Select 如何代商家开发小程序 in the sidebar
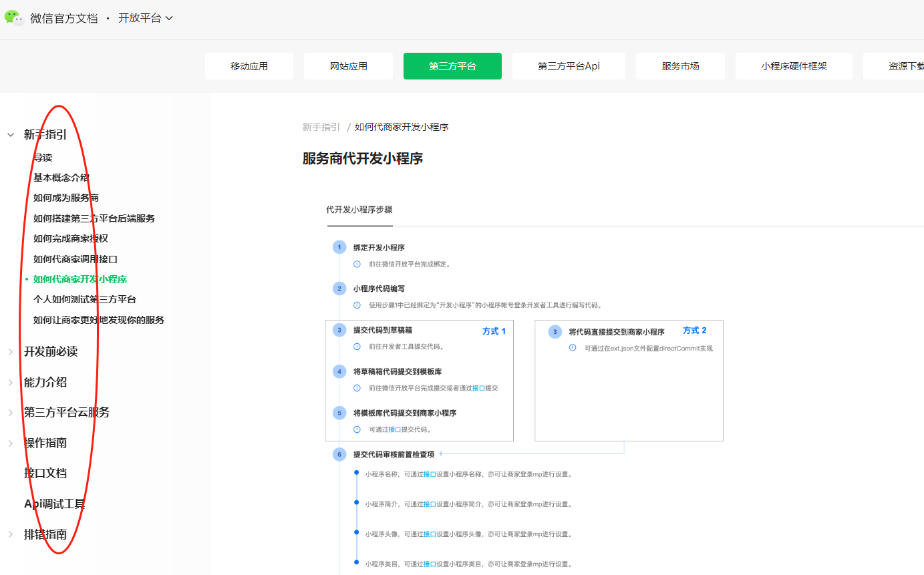Viewport: 924px width, 575px height. click(80, 279)
